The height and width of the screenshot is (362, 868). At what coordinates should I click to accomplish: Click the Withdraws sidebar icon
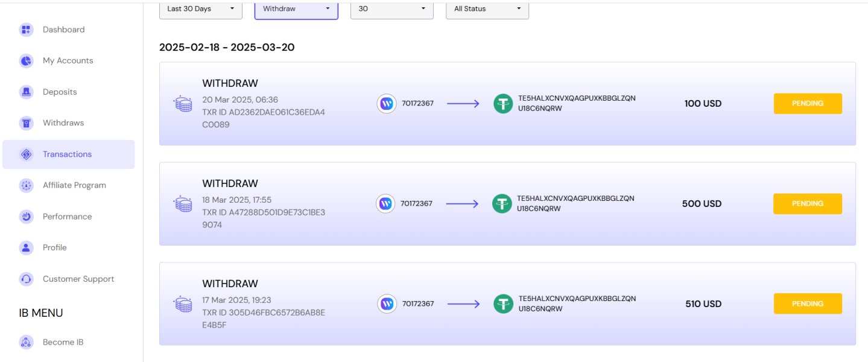pos(26,123)
